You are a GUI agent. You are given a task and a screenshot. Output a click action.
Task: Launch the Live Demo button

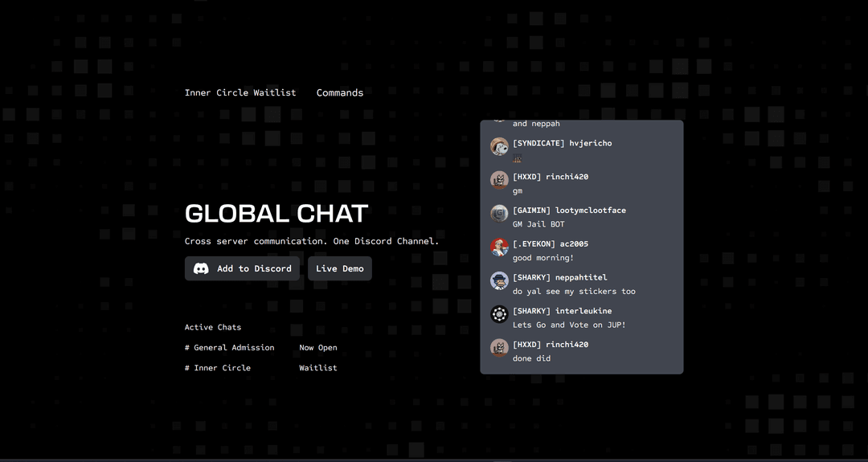pyautogui.click(x=340, y=268)
